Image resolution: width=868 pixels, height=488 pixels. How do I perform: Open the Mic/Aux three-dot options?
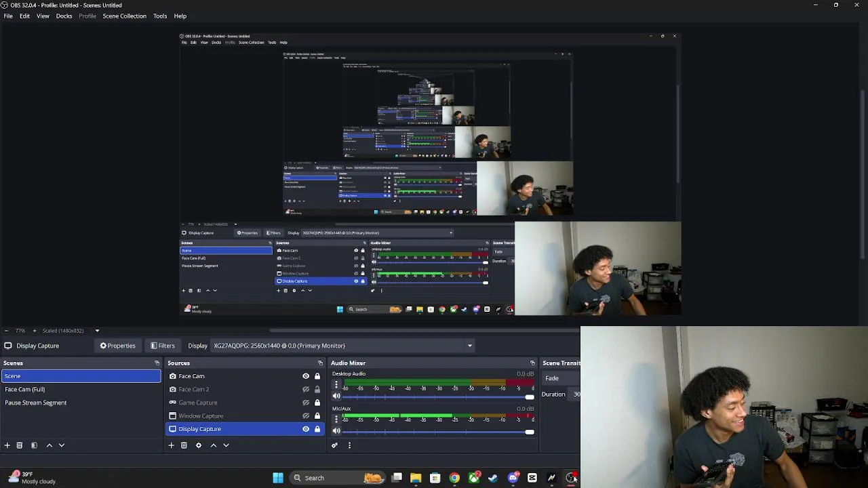(x=336, y=419)
